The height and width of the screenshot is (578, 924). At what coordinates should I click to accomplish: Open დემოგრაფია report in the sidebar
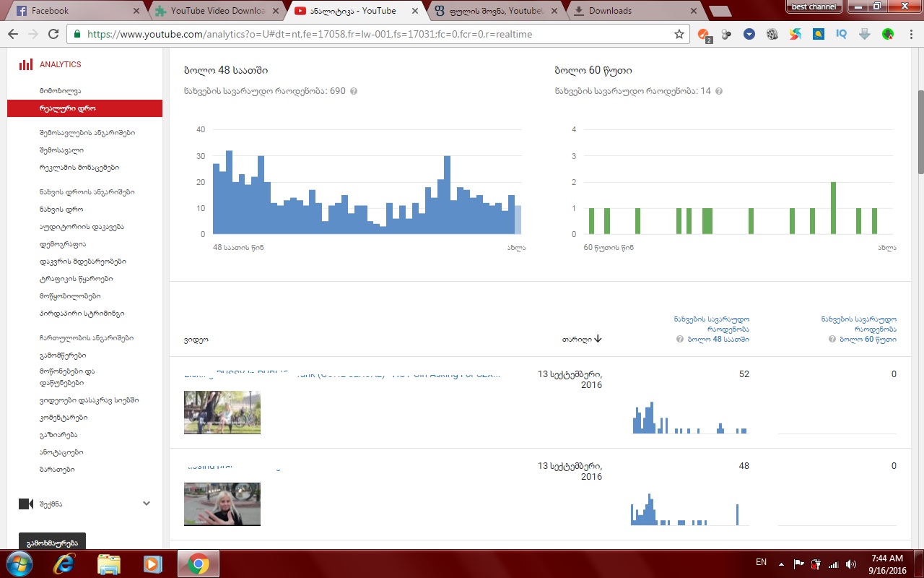[x=63, y=244]
